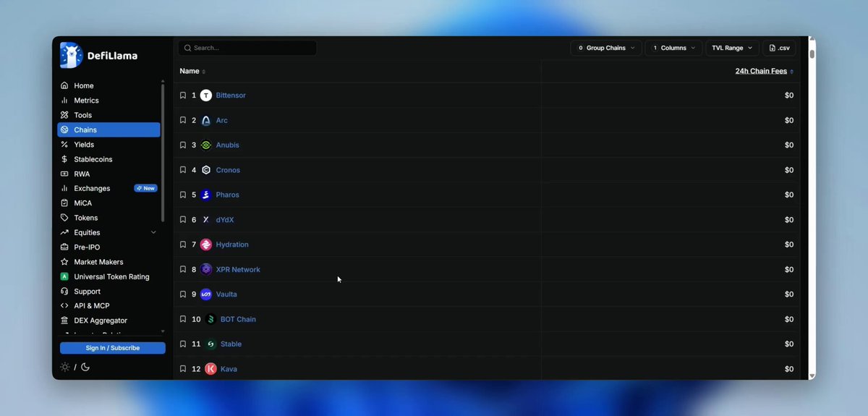Click the Arc chain logo icon
Screen dimensions: 868x416
point(206,120)
